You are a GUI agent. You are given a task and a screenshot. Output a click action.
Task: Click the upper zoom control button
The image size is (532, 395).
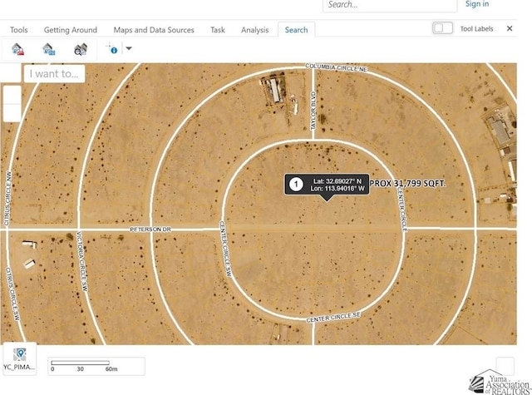coord(12,95)
